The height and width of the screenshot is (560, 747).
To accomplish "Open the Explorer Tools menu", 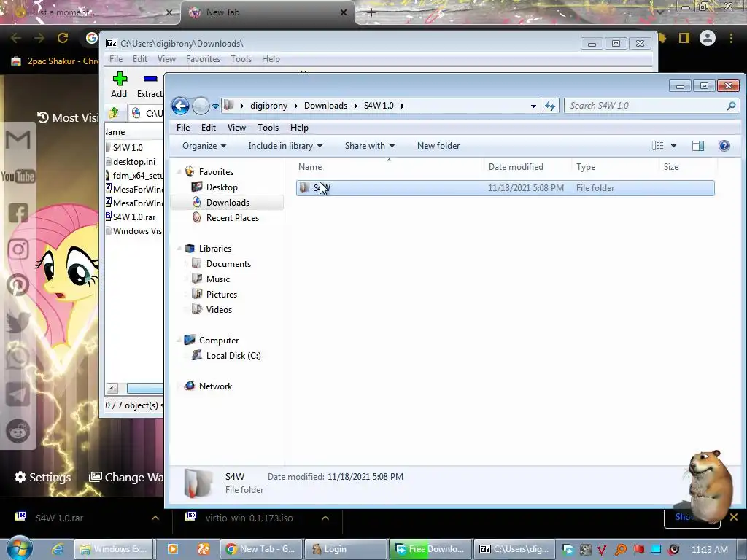I will 268,128.
